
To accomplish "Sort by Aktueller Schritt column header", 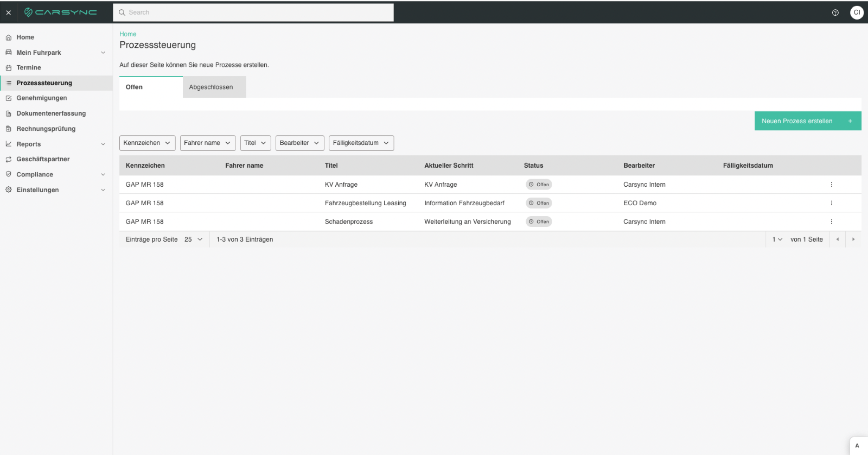I will point(449,166).
